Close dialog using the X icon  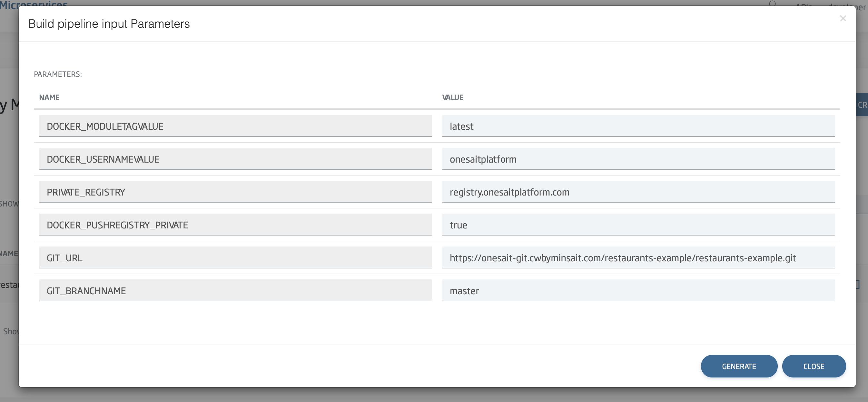tap(843, 18)
